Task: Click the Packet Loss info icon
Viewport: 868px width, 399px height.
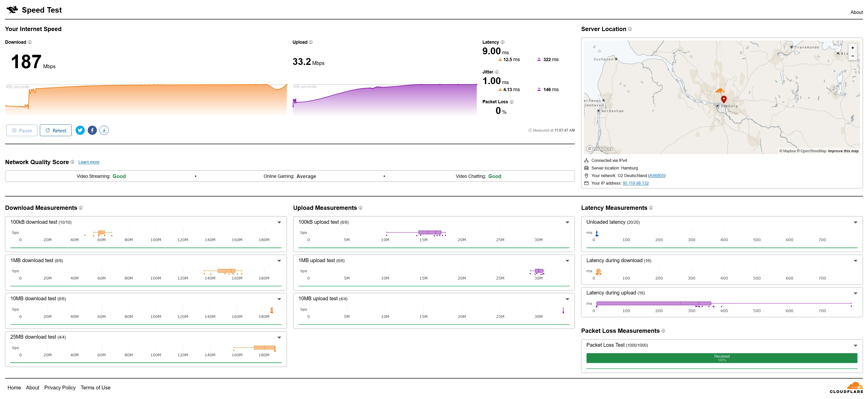Action: 511,102
